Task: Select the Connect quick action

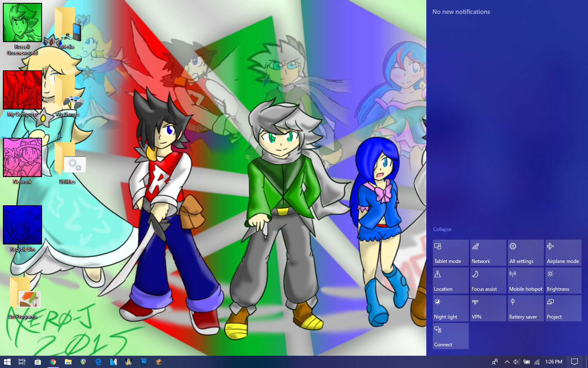Action: [450, 336]
